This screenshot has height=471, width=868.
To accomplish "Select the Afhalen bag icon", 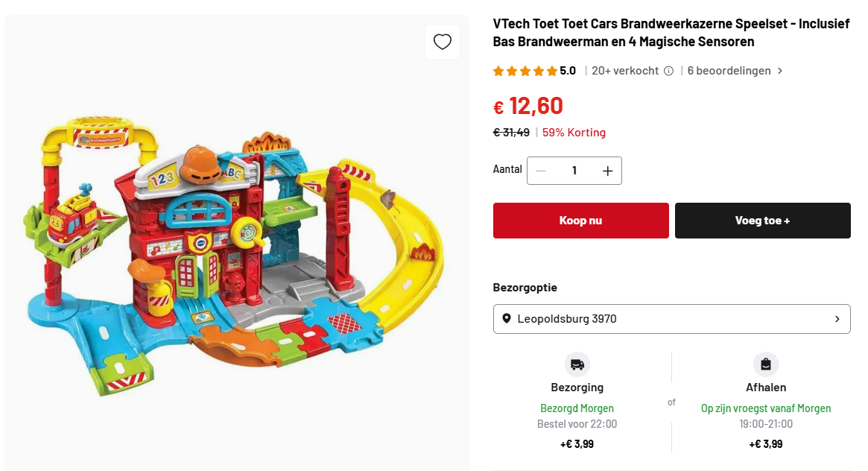I will coord(766,365).
